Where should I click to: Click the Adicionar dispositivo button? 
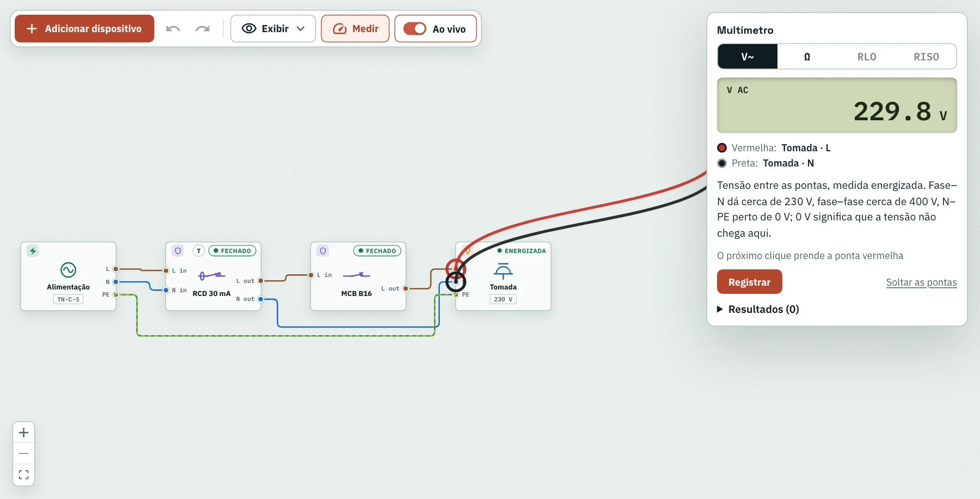coord(84,29)
